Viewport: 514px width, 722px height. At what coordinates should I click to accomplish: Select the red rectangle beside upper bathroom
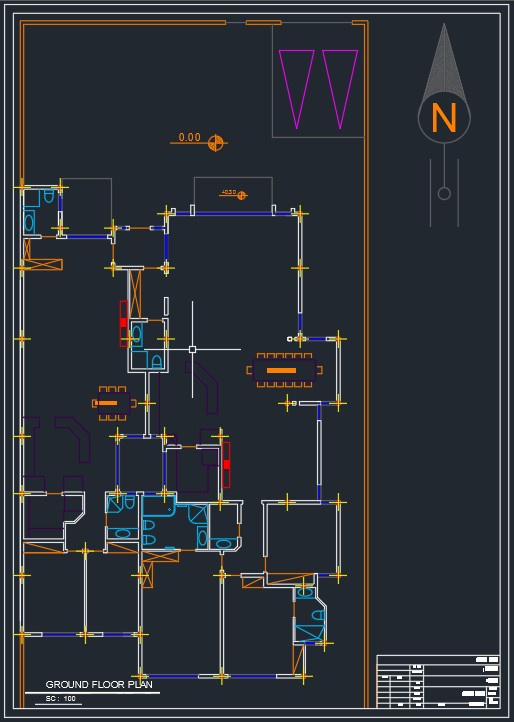pos(123,324)
